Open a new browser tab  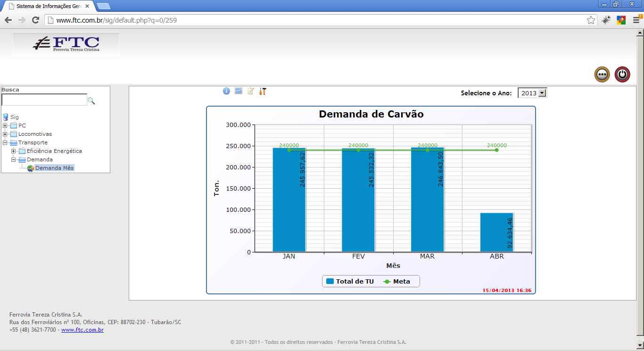click(103, 6)
